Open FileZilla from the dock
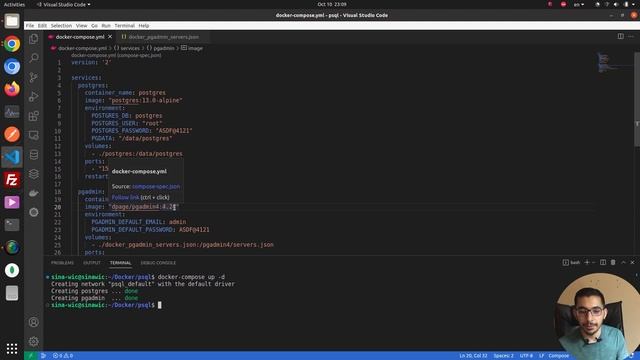The width and height of the screenshot is (640, 360). tap(12, 180)
